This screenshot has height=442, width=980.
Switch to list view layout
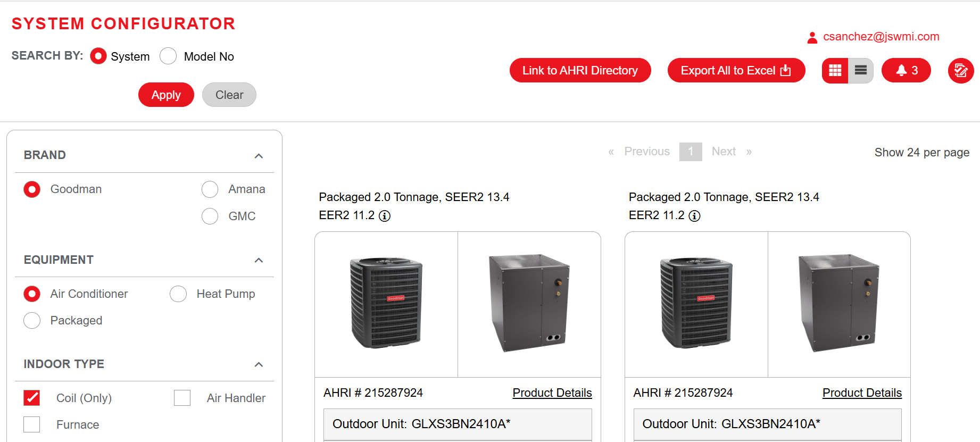point(861,71)
